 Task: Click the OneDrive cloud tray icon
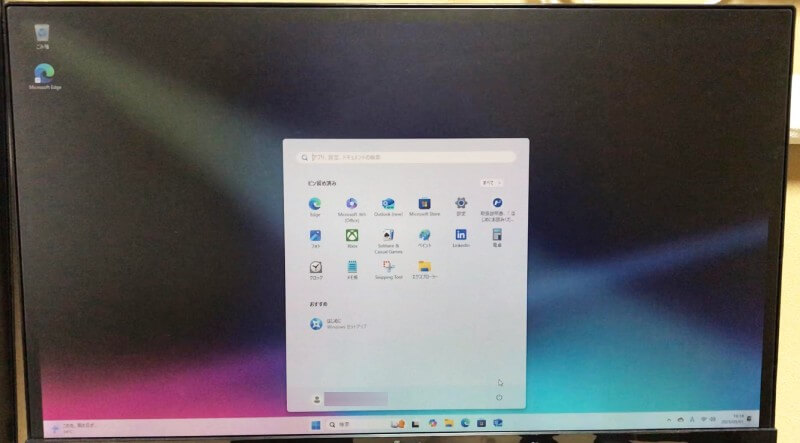tap(681, 420)
